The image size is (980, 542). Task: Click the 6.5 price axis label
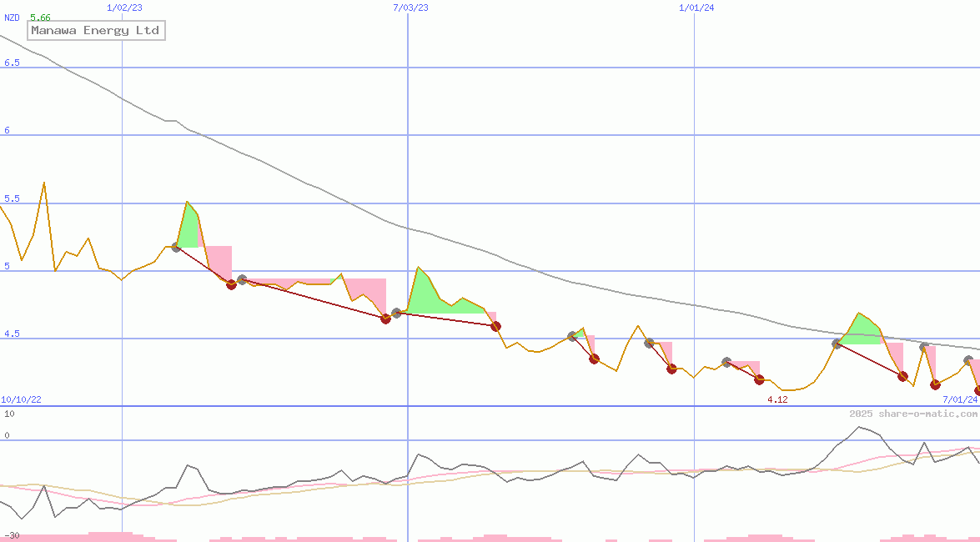pos(12,63)
